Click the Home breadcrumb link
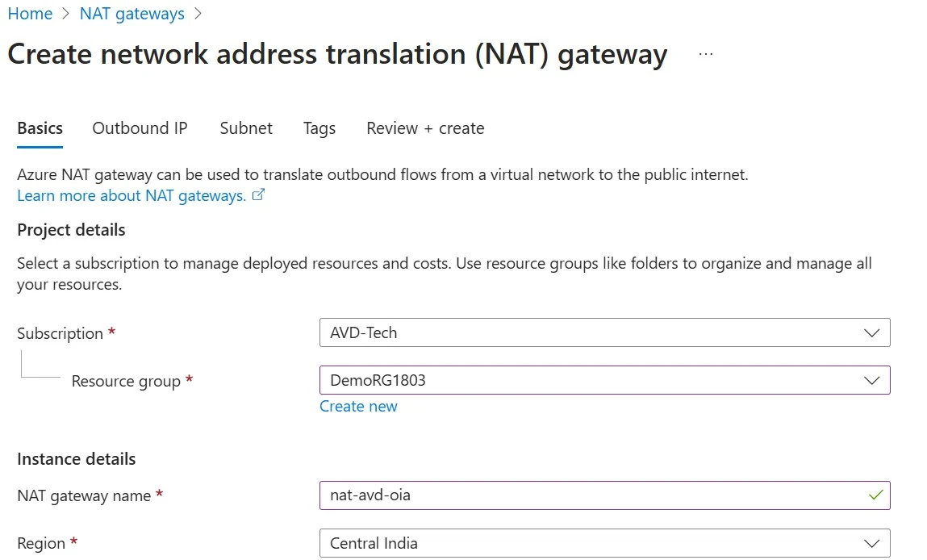This screenshot has height=560, width=927. click(30, 14)
